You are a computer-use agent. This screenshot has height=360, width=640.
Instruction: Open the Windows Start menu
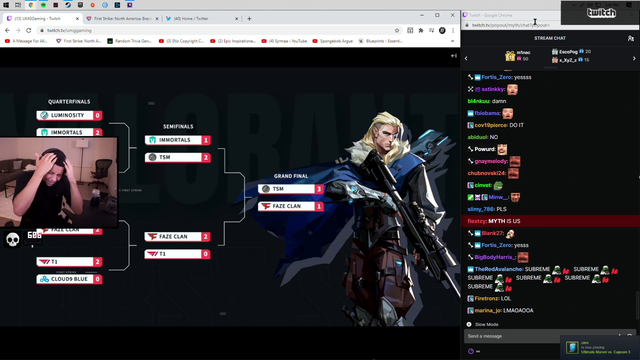(6, 5)
